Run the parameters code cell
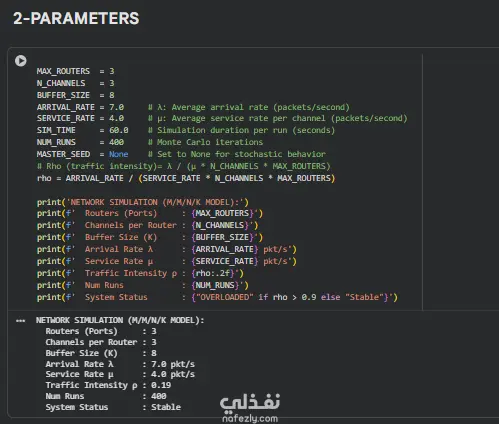This screenshot has width=499, height=424. point(21,61)
